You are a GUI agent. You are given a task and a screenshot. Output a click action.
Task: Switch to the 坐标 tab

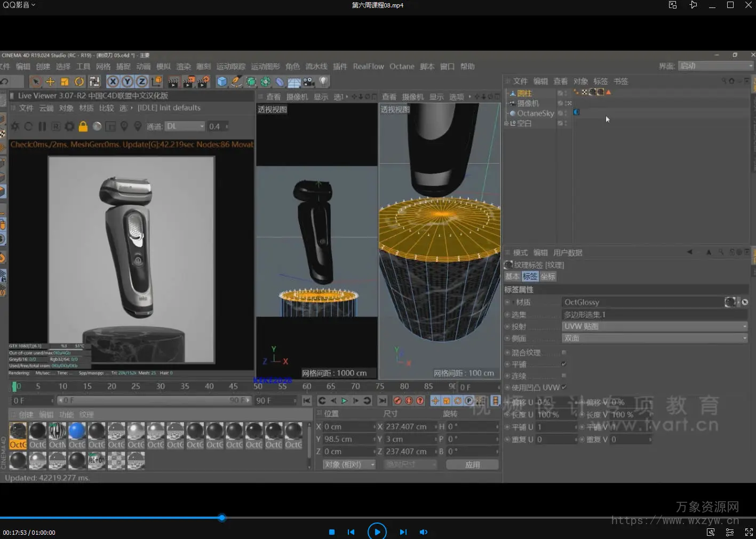point(548,276)
